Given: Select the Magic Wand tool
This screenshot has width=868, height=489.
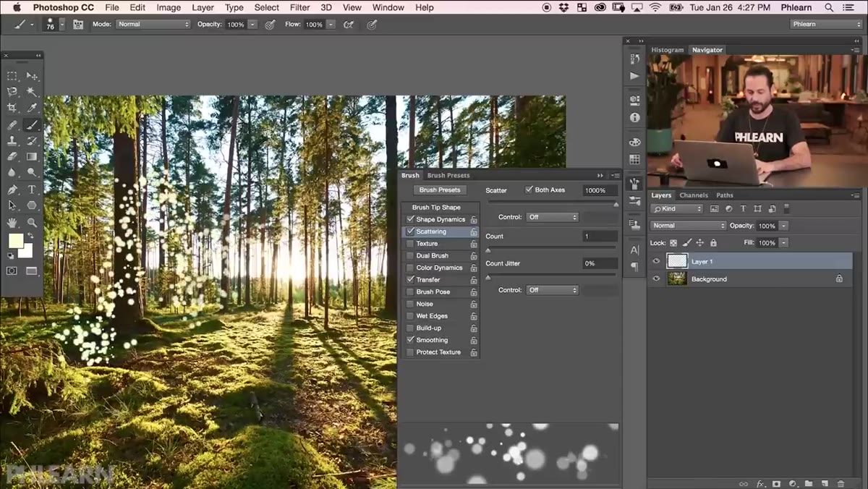Looking at the screenshot, I should (32, 92).
